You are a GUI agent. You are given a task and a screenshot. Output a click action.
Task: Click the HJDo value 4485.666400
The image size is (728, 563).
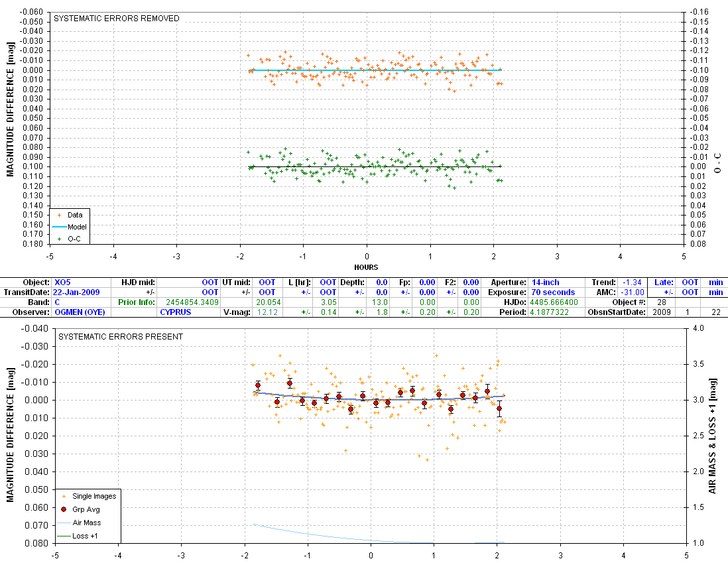click(x=554, y=302)
